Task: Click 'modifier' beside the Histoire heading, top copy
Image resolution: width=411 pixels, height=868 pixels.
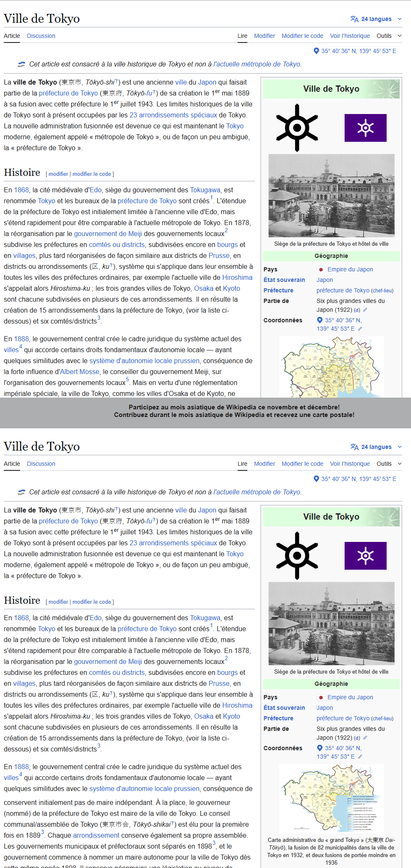Action: (58, 174)
